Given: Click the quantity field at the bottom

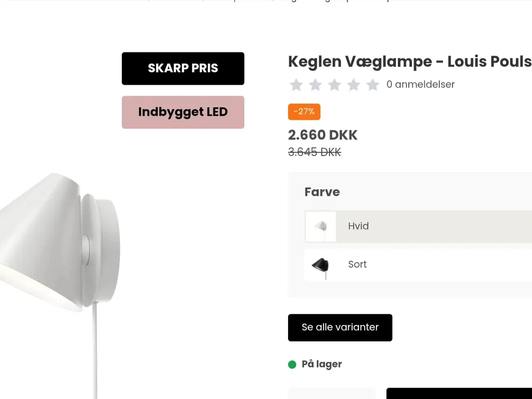Looking at the screenshot, I should coord(331,395).
